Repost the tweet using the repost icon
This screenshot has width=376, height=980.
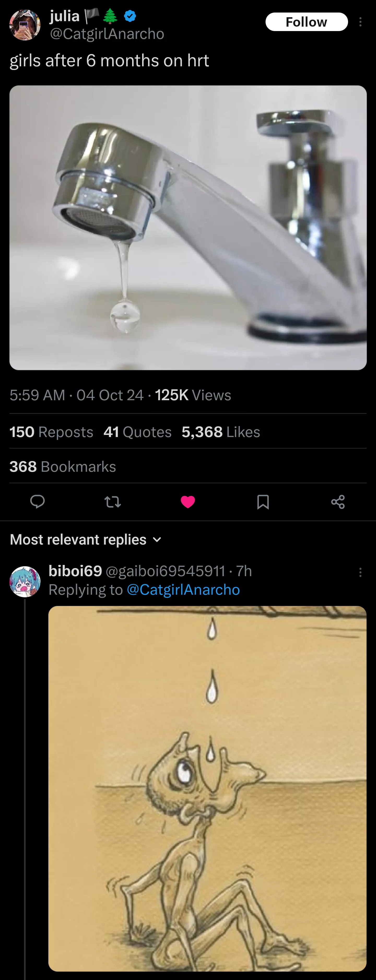coord(113,502)
